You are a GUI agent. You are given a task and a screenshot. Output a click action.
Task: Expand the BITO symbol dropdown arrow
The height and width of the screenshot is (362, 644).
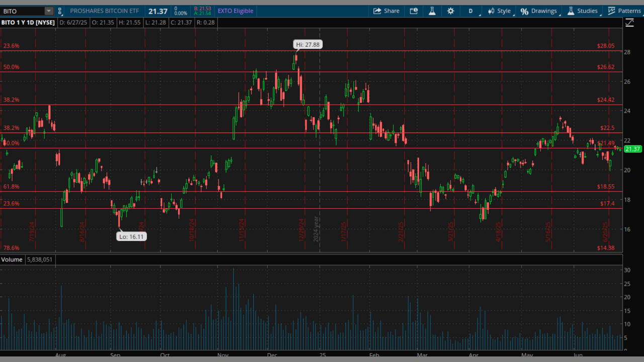coord(48,11)
